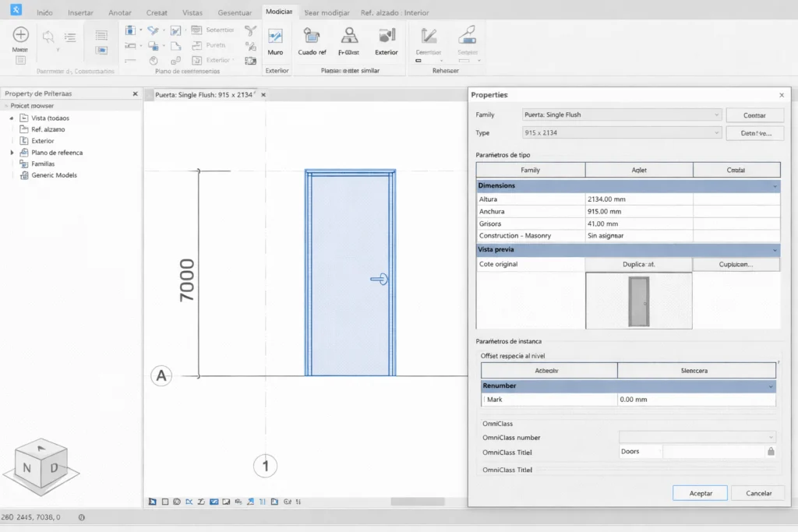Select the Muro tool in the ribbon
Screen dimensions: 798x532
coord(275,41)
